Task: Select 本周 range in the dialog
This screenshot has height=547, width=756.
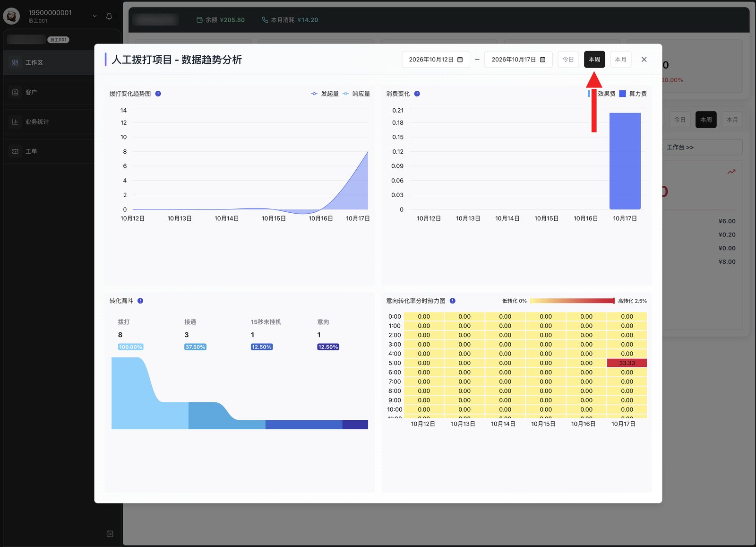Action: pos(594,60)
